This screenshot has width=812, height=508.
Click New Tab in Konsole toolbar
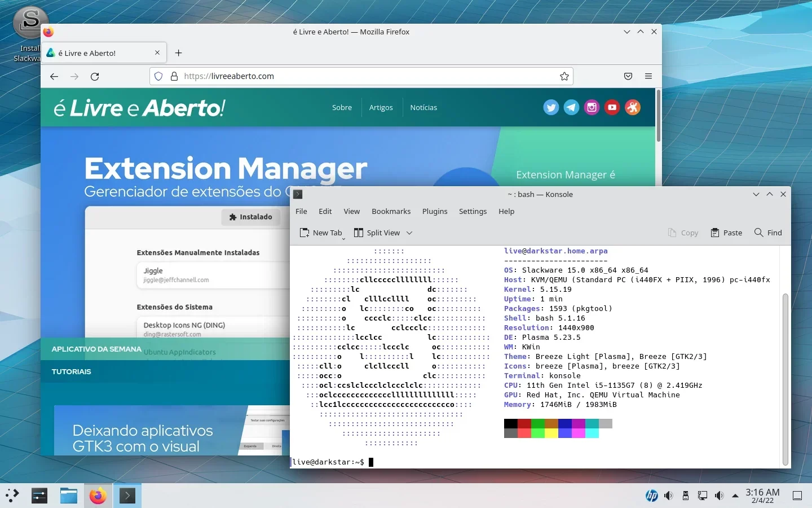coord(321,233)
